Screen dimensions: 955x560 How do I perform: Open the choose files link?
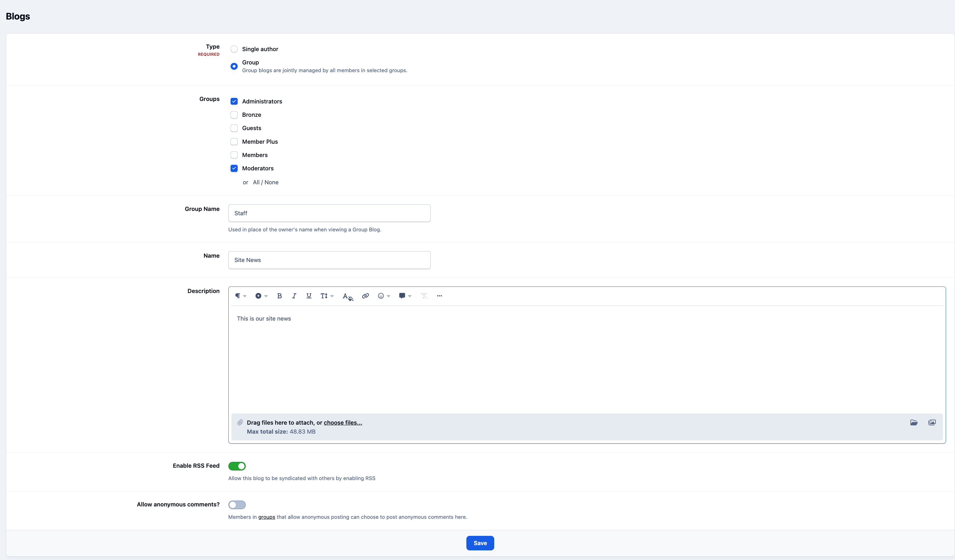343,423
